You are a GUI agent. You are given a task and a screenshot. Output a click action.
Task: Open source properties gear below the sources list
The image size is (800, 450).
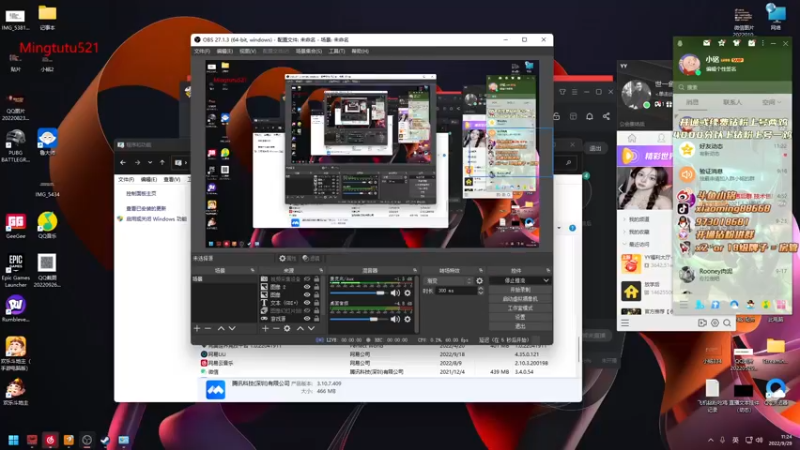[x=287, y=329]
